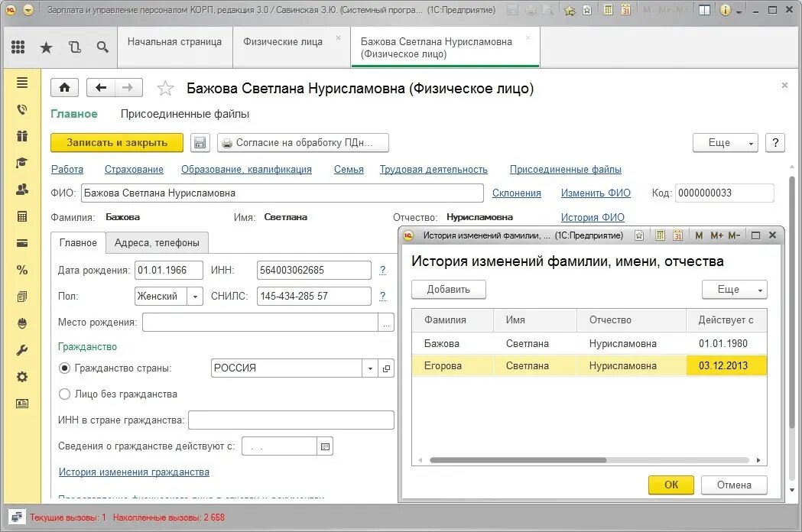Open the sections grid menu icon
This screenshot has width=802, height=532.
(x=18, y=47)
